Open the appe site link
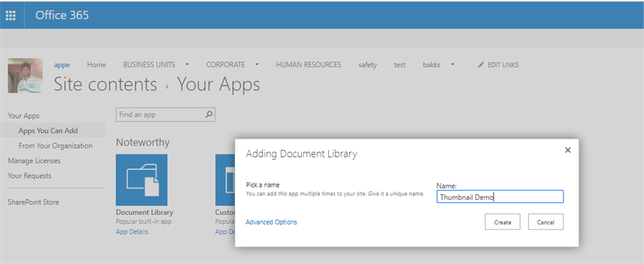Viewport: 644px width, 264px height. pos(62,64)
